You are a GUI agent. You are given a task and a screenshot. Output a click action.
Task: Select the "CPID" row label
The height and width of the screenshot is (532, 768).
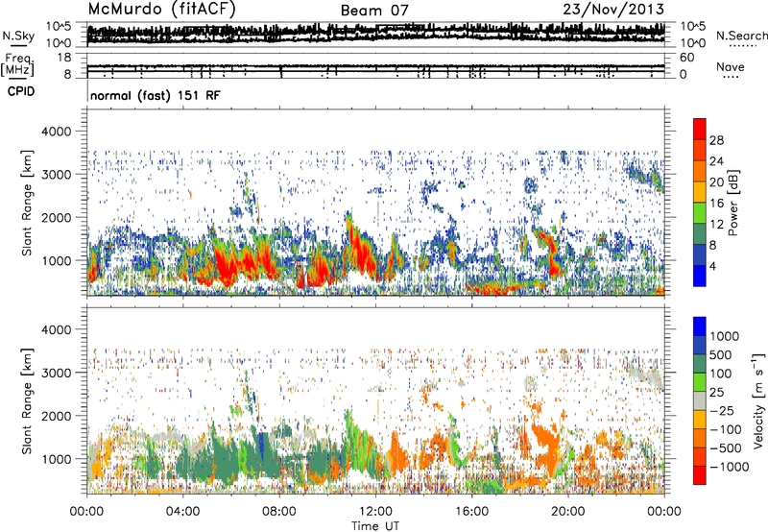click(x=21, y=91)
